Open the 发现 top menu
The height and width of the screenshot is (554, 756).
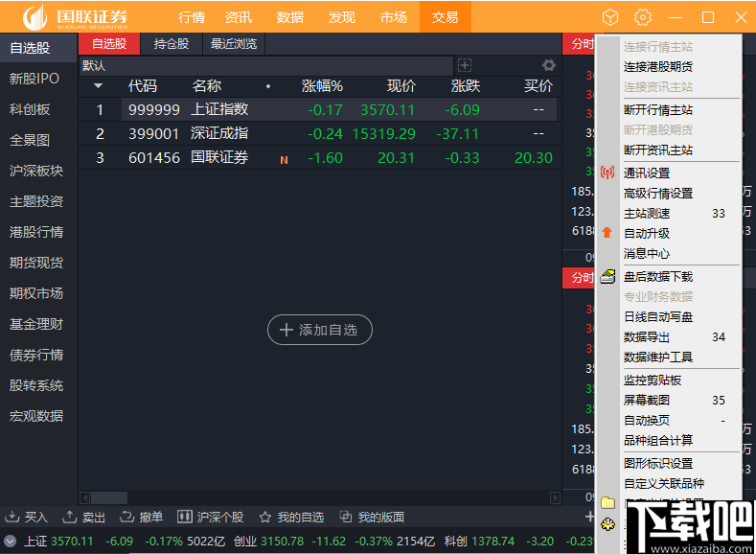pyautogui.click(x=341, y=17)
